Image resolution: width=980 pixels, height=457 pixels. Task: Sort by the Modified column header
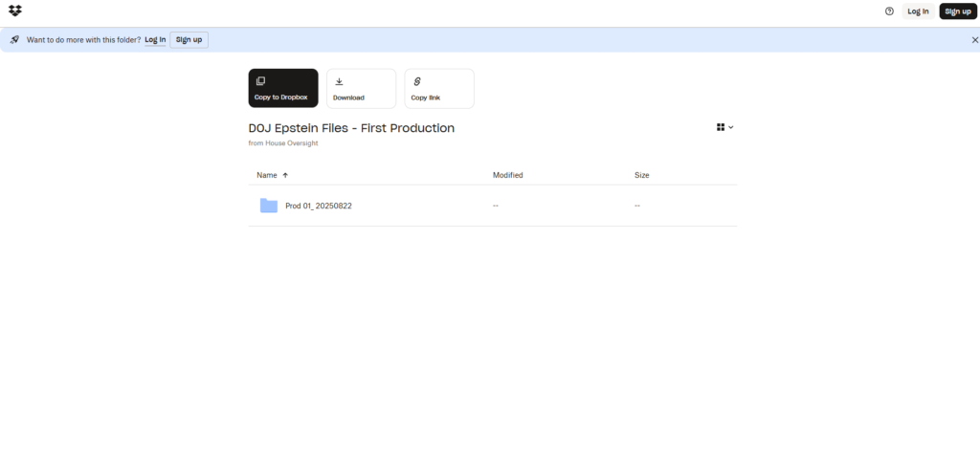pyautogui.click(x=507, y=175)
